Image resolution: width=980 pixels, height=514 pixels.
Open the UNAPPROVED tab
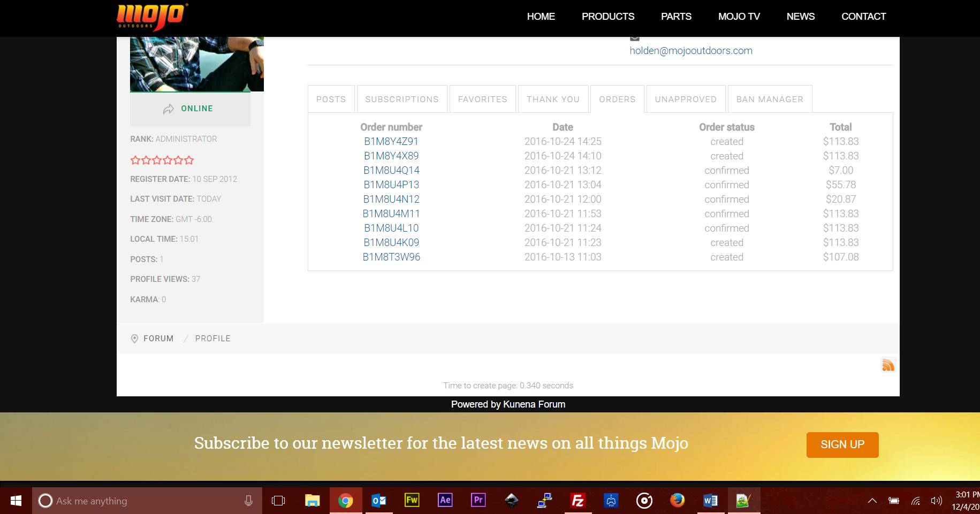coord(686,99)
